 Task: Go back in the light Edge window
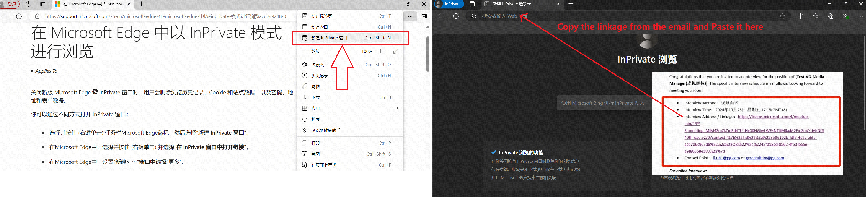pos(4,16)
